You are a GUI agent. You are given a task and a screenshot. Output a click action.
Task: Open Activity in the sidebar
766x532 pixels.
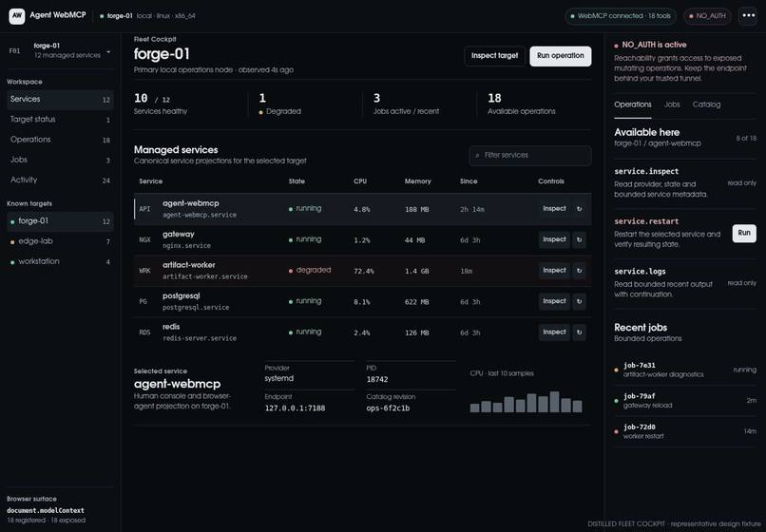60,180
